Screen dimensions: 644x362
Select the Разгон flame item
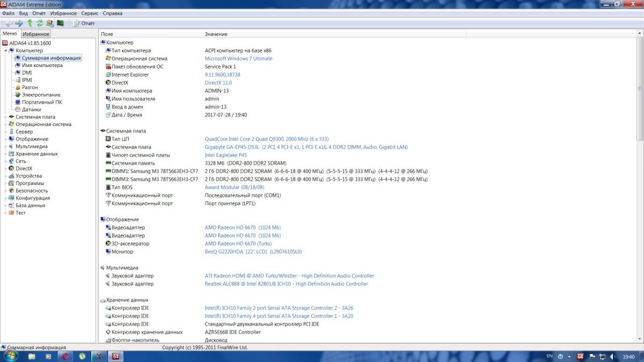click(x=30, y=87)
